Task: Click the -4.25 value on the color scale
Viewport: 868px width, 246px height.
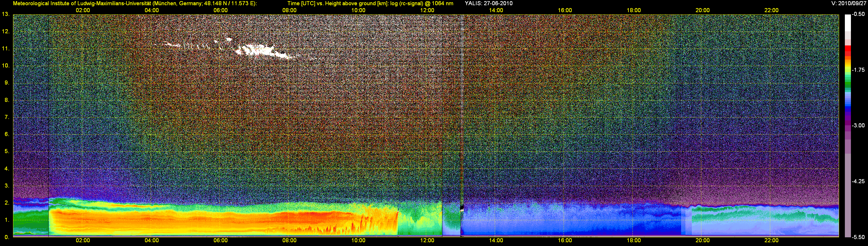Action: tap(858, 181)
